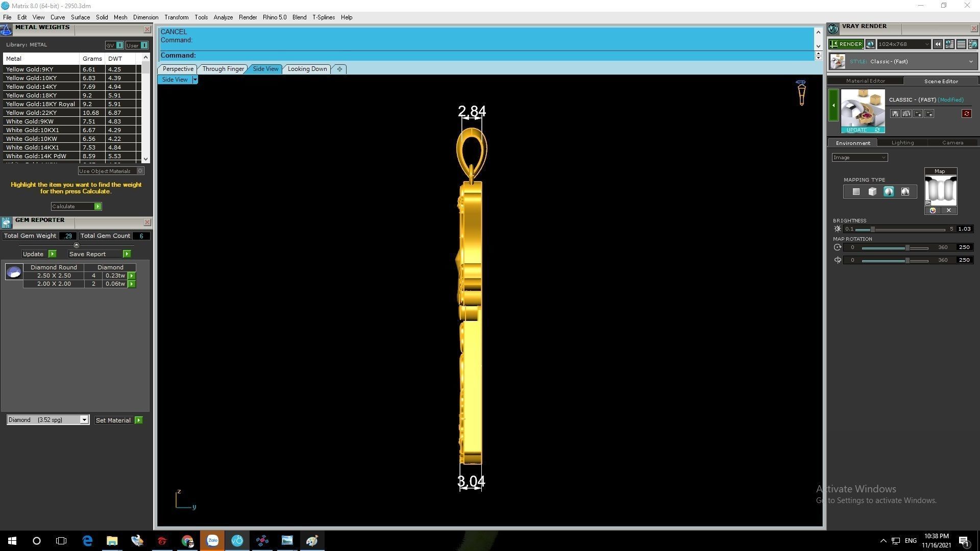980x551 pixels.
Task: Remove the environment map with X
Action: point(949,211)
